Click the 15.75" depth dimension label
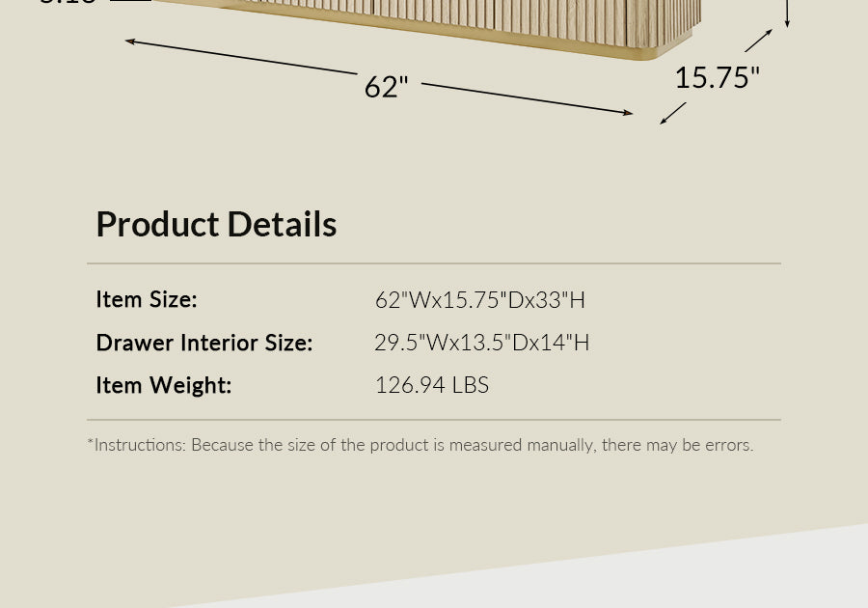 [x=717, y=78]
